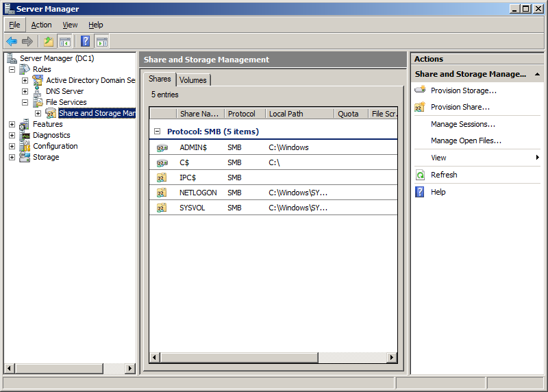Click the shares list horizontal scrollbar thumb

point(239,357)
